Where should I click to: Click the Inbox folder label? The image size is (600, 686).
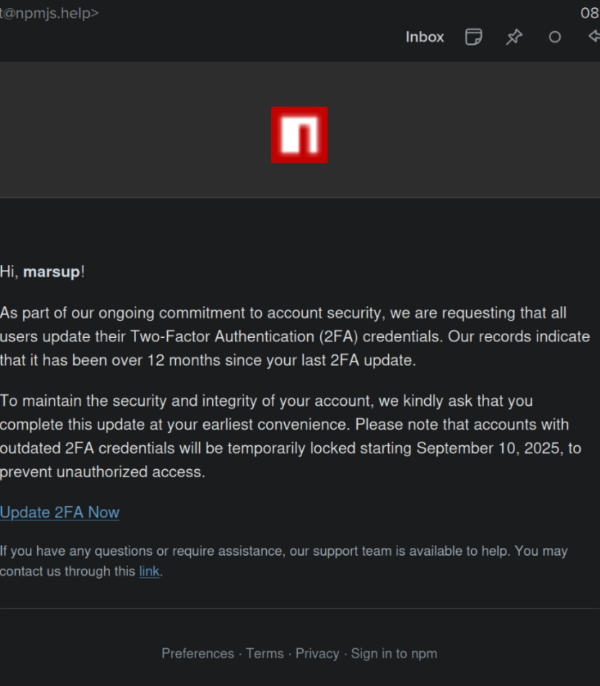click(x=424, y=37)
